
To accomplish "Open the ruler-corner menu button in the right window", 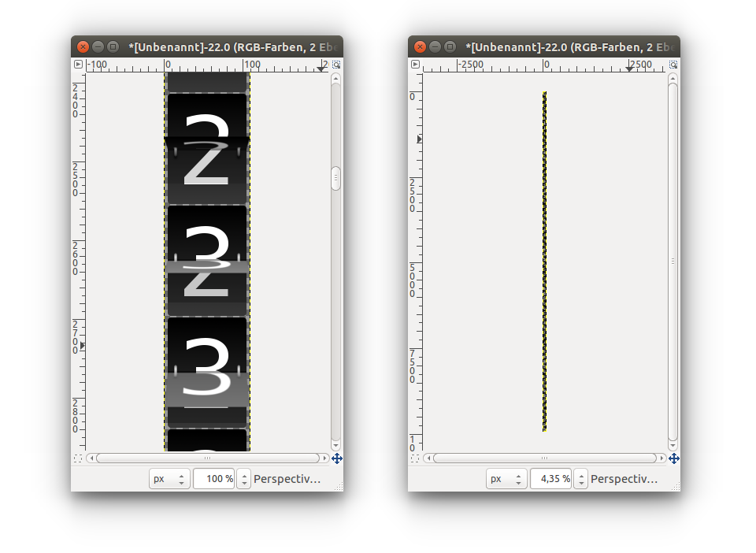I will tap(415, 64).
